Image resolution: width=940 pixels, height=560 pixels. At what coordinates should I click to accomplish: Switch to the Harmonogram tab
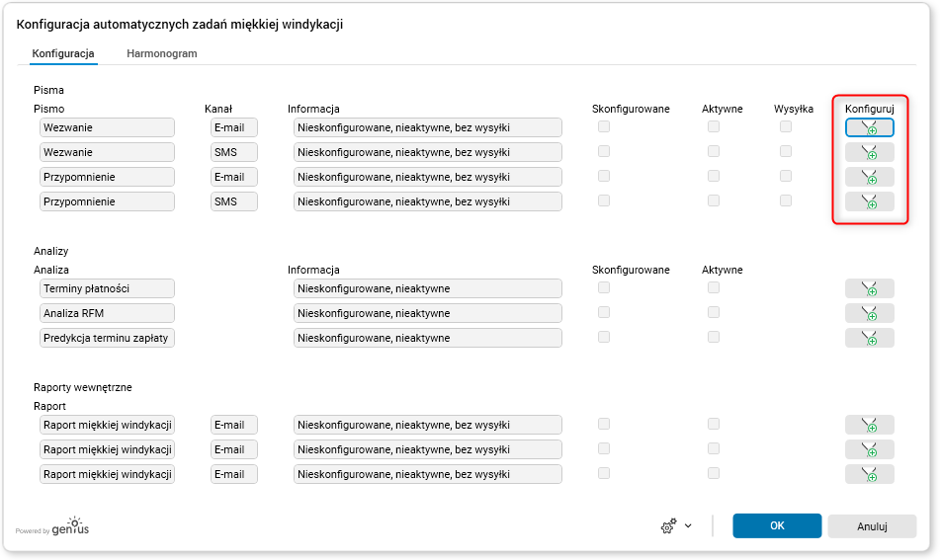[x=162, y=53]
